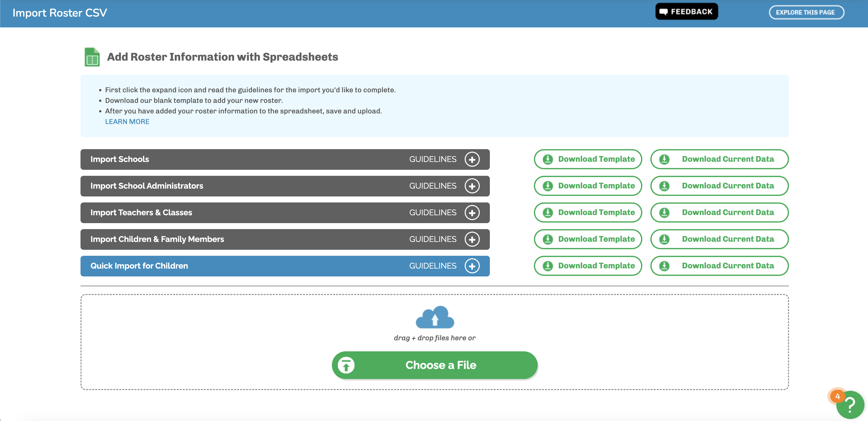Expand Import Children & Family Members guidelines
The image size is (868, 421).
[472, 239]
